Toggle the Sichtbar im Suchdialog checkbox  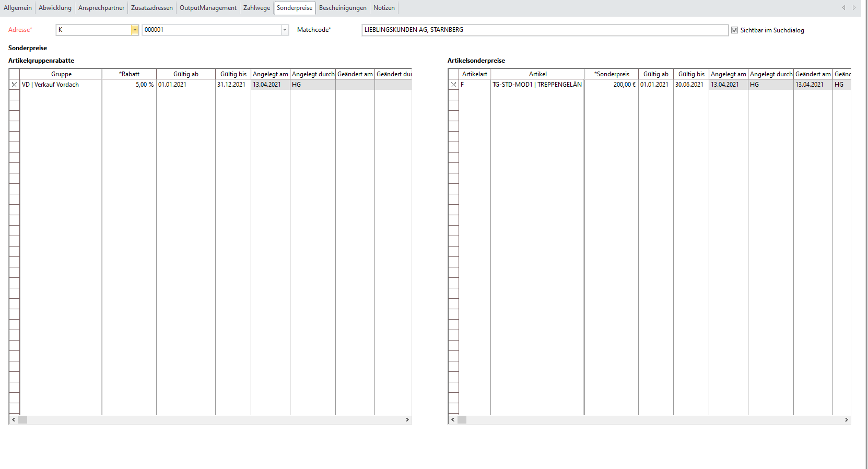[734, 30]
